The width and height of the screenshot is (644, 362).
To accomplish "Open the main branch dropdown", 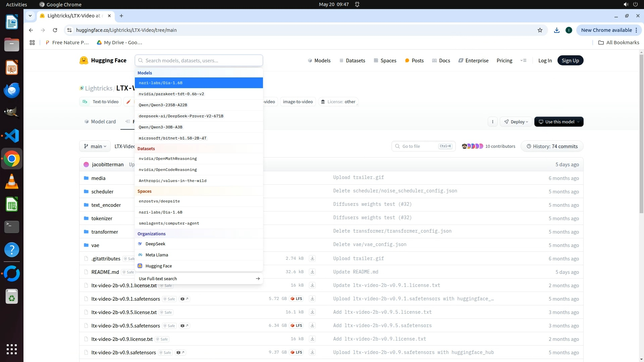I will click(x=95, y=146).
